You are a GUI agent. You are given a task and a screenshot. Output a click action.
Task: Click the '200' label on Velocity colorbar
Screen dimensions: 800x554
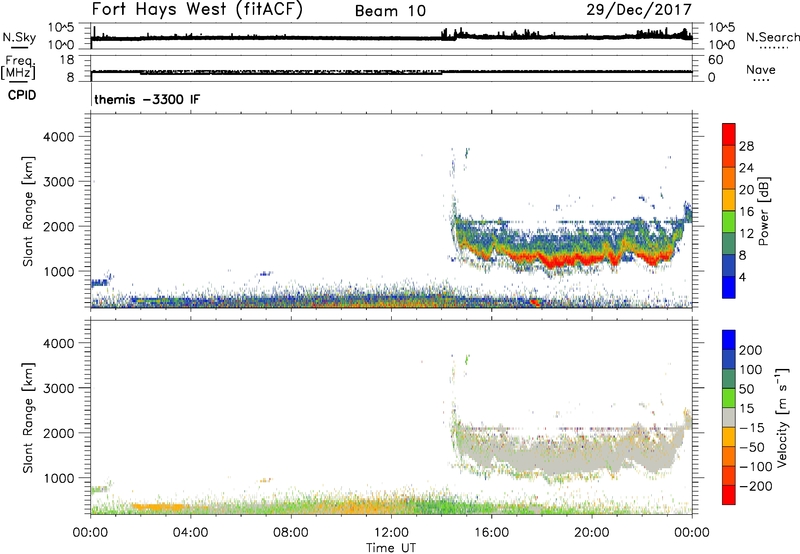[x=751, y=350]
